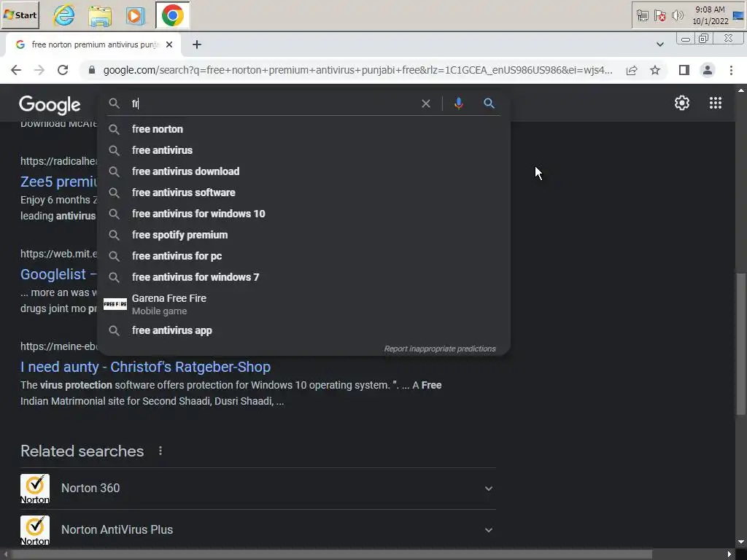Go to Google home via the logo
Viewport: 747px width, 560px height.
pos(50,104)
